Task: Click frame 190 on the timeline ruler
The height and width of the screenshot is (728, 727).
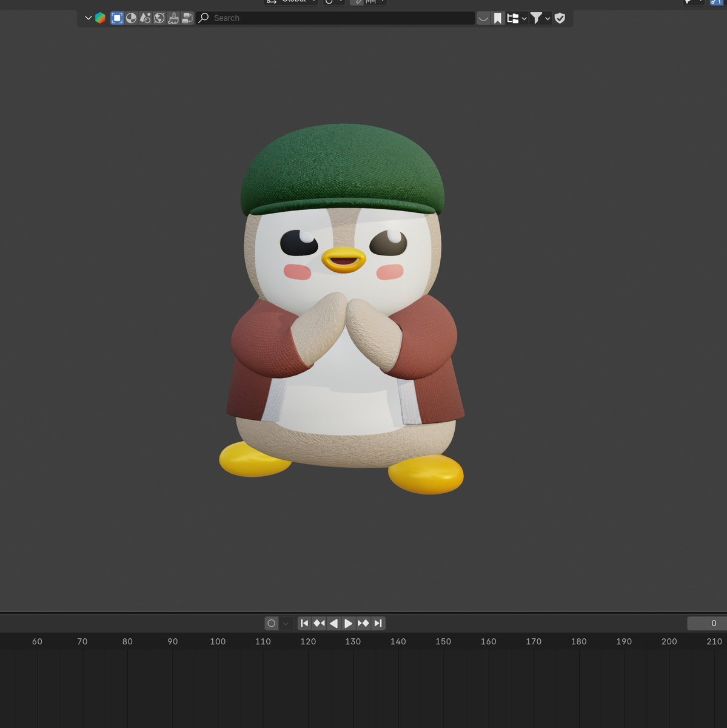Action: [x=624, y=641]
